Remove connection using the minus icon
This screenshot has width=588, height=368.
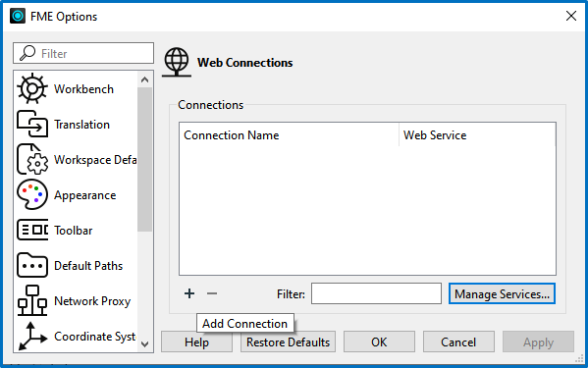(212, 293)
